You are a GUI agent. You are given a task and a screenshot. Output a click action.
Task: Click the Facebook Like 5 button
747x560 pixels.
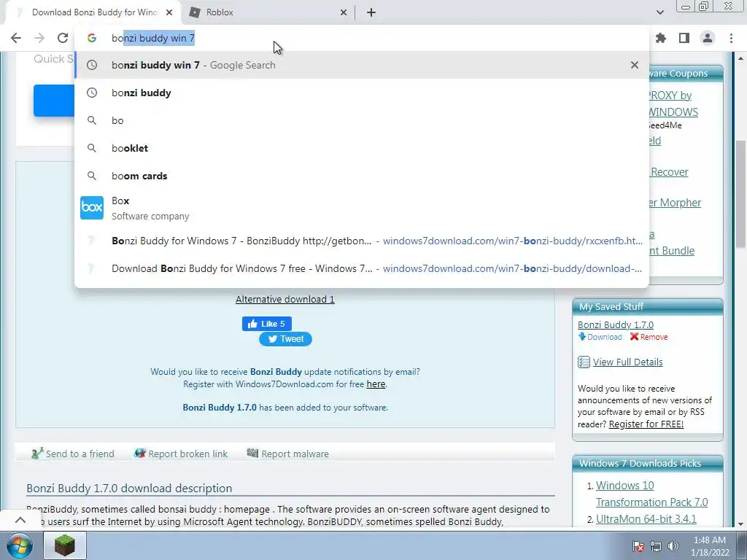pyautogui.click(x=267, y=324)
